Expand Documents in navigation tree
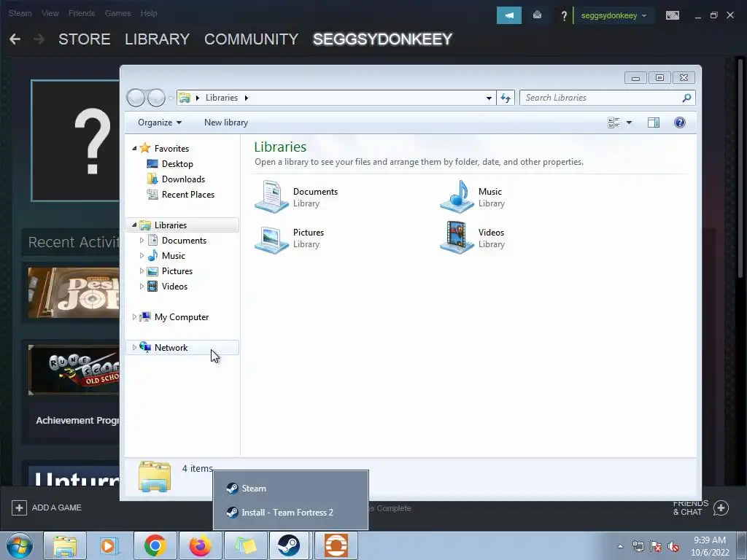Screen dimensions: 747x560 pos(142,241)
